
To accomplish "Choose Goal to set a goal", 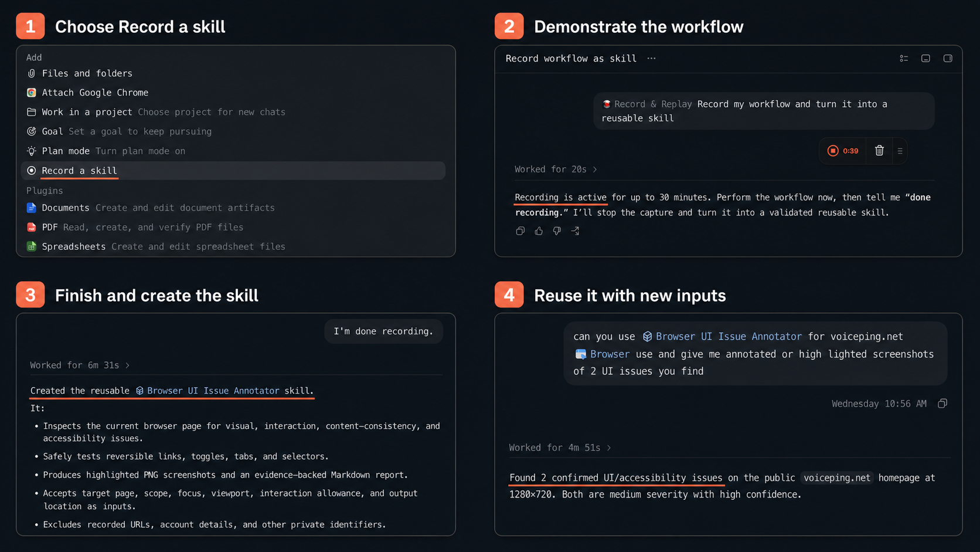I will (x=233, y=131).
